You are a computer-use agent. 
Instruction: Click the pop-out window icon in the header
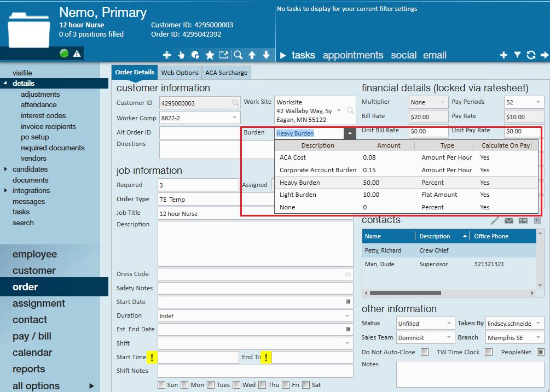point(223,55)
